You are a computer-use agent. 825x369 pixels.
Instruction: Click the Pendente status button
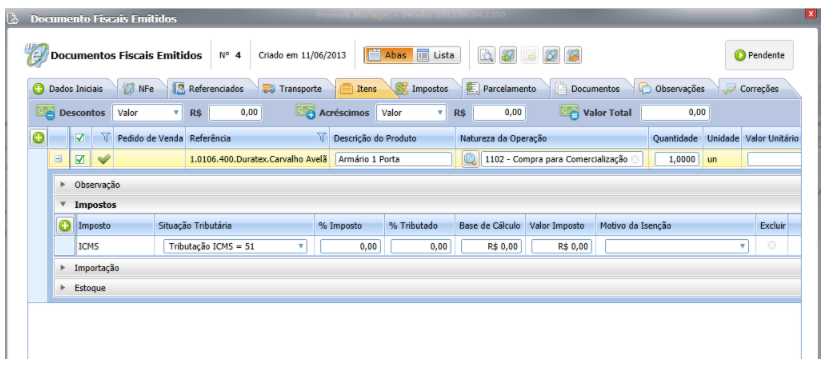[x=759, y=55]
